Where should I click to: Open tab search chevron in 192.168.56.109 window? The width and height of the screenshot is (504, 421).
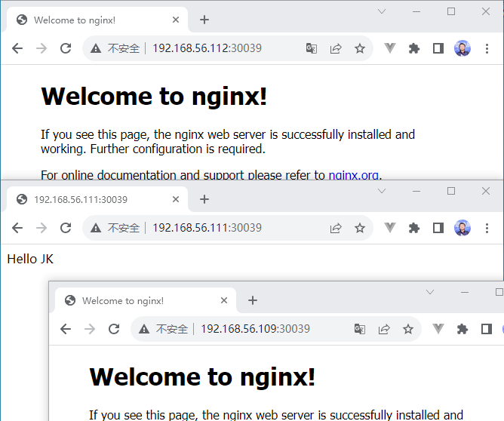coord(430,292)
